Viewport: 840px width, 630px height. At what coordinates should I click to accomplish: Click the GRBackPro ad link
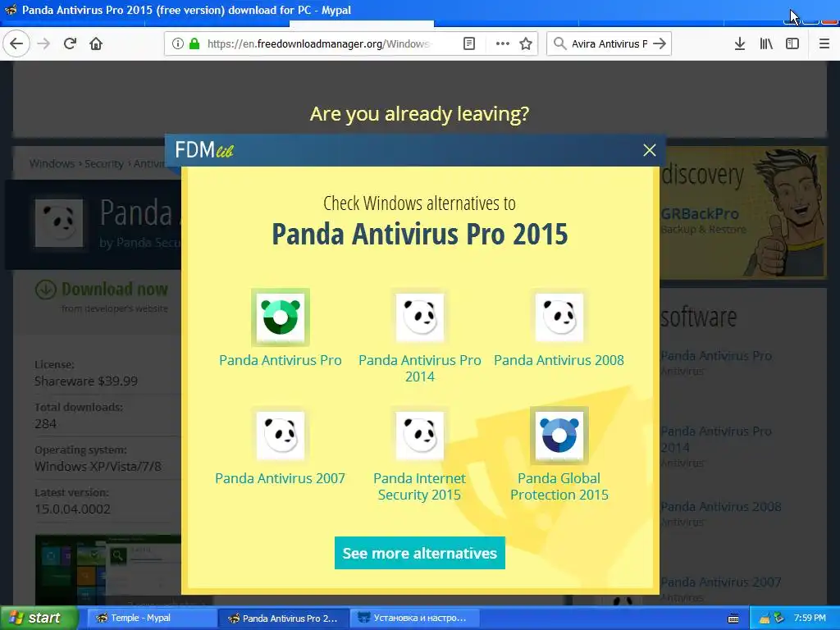pyautogui.click(x=700, y=214)
